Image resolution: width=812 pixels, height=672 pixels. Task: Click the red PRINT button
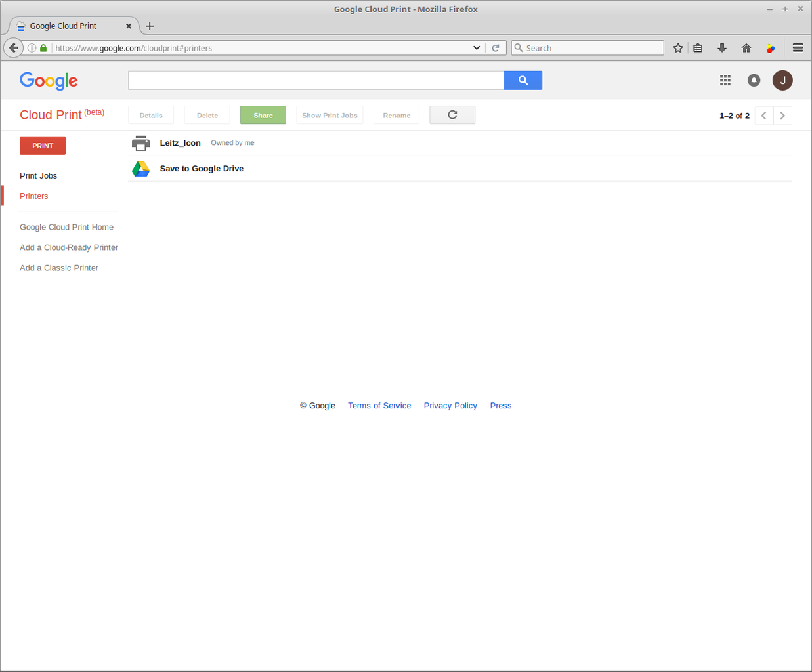(42, 145)
